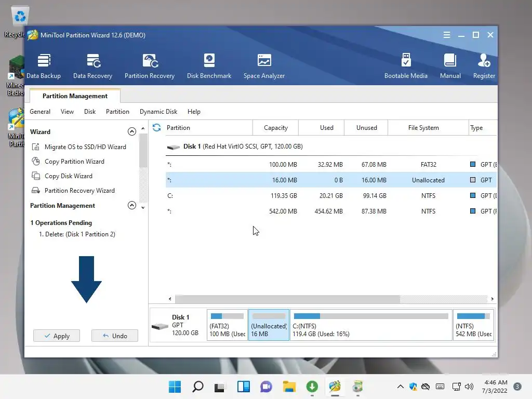Launch Data Recovery from toolbar
This screenshot has width=532, height=399.
pos(92,66)
